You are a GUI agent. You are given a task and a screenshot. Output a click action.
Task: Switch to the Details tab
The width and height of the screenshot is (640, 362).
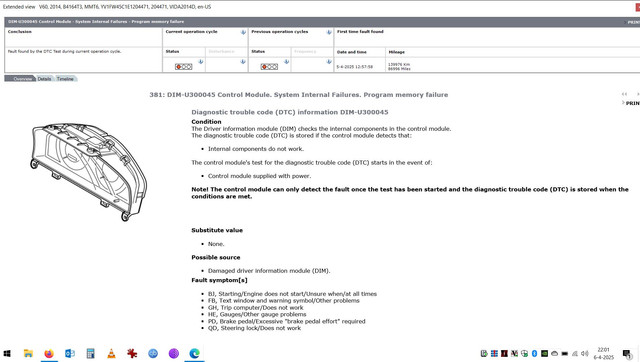44,79
